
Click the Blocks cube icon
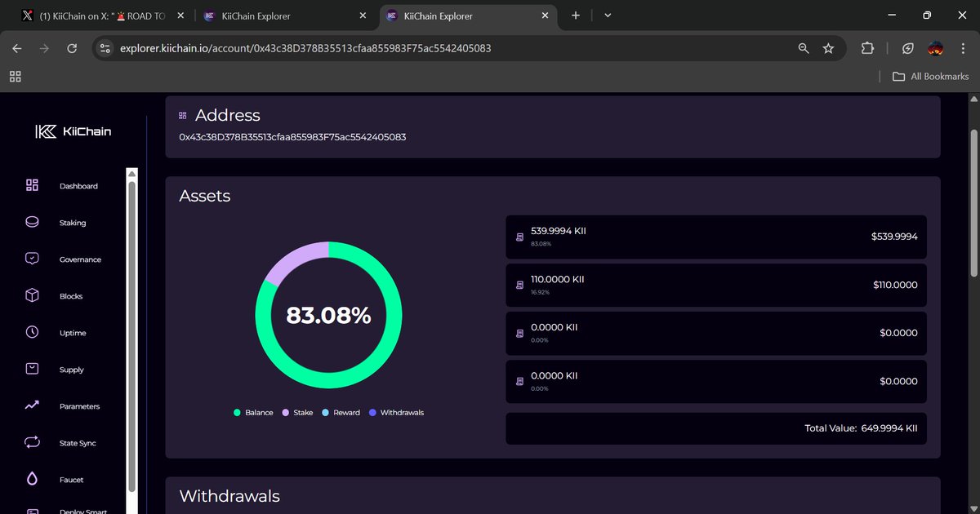32,295
